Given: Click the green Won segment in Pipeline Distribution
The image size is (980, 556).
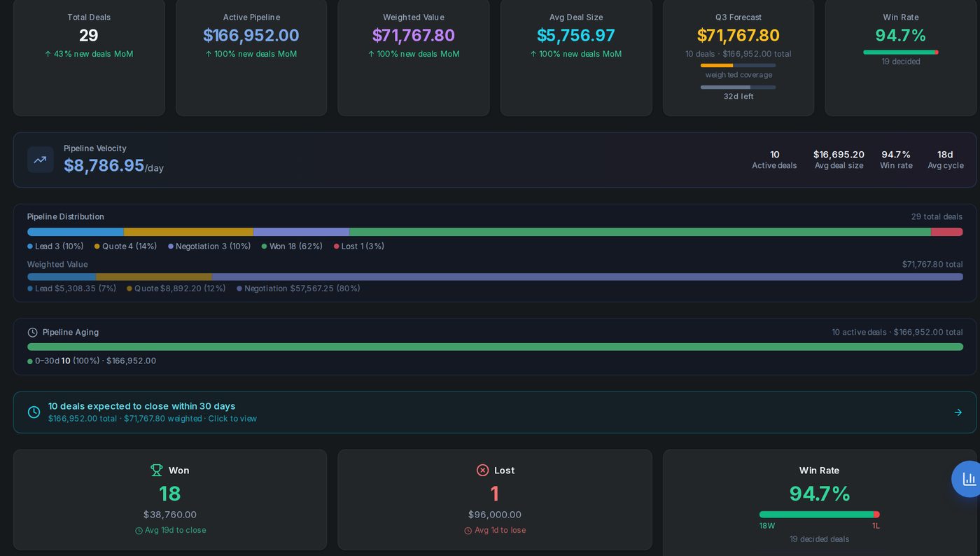Looking at the screenshot, I should point(640,232).
